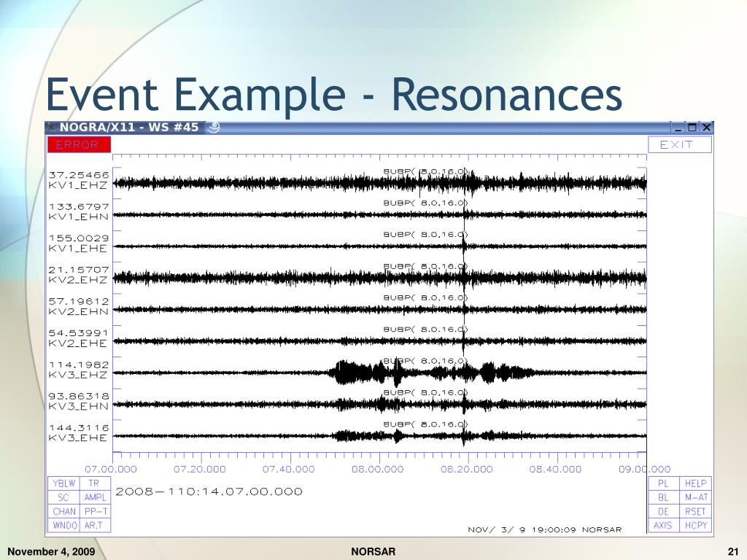The height and width of the screenshot is (560, 747).
Task: Select the KV2_EHN channel label
Action: point(78,311)
